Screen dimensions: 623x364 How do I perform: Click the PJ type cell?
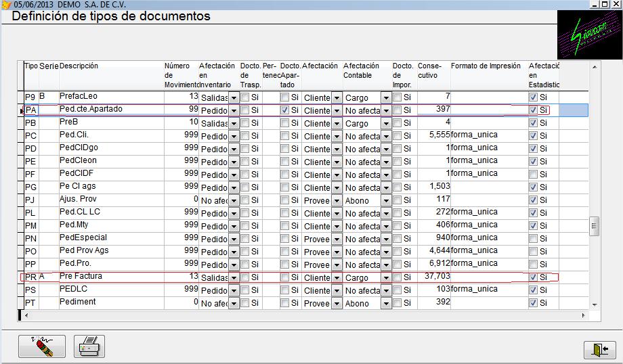tap(30, 200)
